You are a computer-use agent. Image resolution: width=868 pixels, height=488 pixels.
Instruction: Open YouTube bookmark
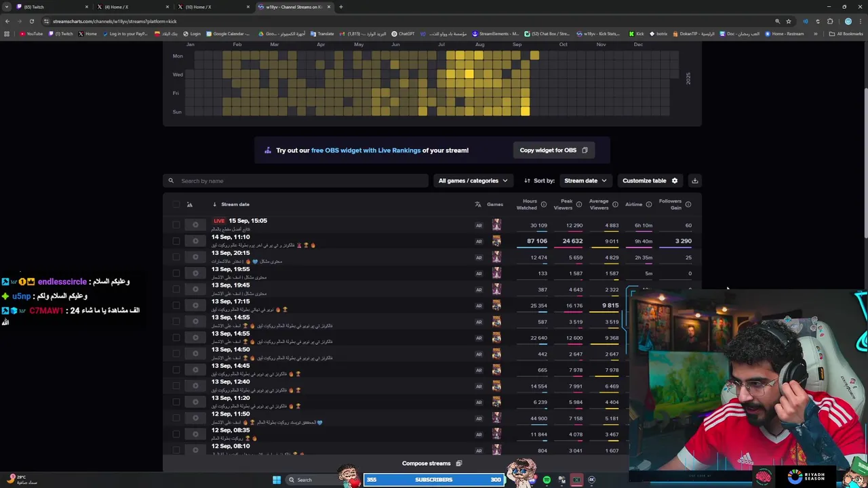point(31,34)
